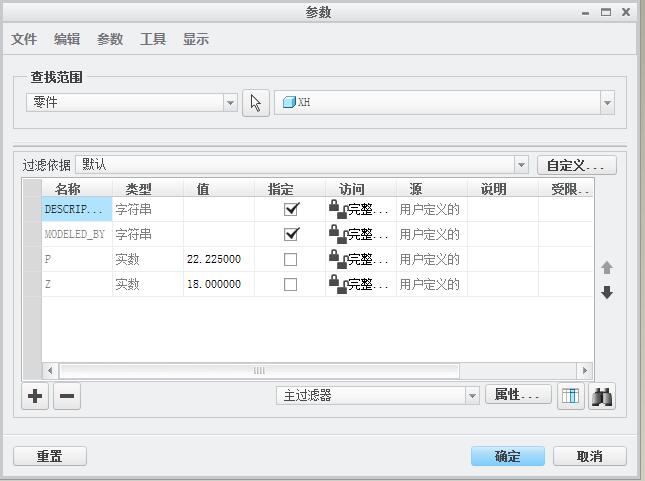This screenshot has width=645, height=481.
Task: Click lock icon in MODELED_BY row
Action: click(338, 234)
